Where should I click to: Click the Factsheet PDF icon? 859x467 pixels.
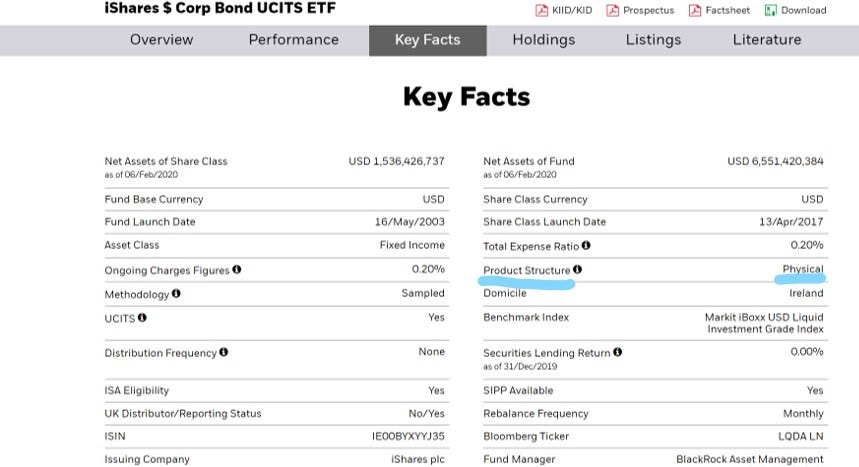tap(695, 10)
